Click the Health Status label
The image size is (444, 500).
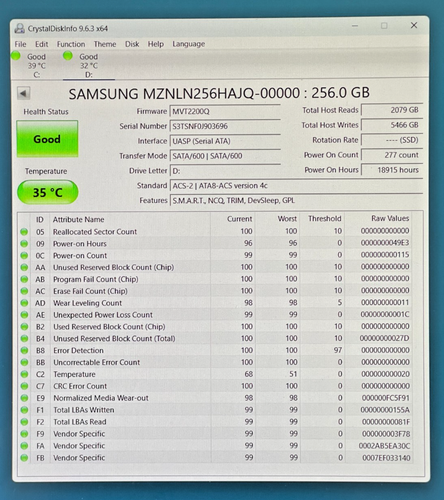coord(46,112)
